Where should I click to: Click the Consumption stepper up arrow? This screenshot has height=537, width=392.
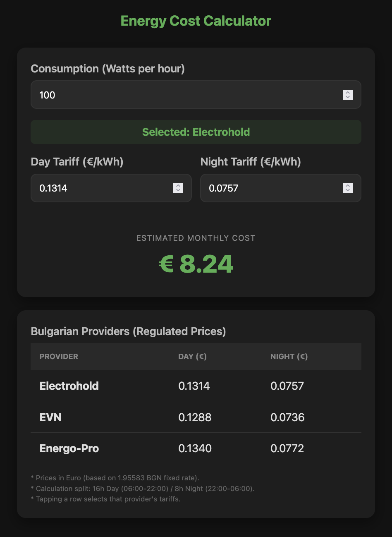click(x=348, y=93)
